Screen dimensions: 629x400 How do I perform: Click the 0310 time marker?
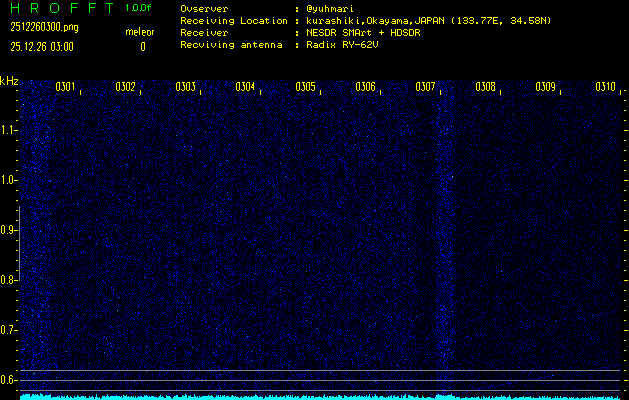pyautogui.click(x=605, y=87)
